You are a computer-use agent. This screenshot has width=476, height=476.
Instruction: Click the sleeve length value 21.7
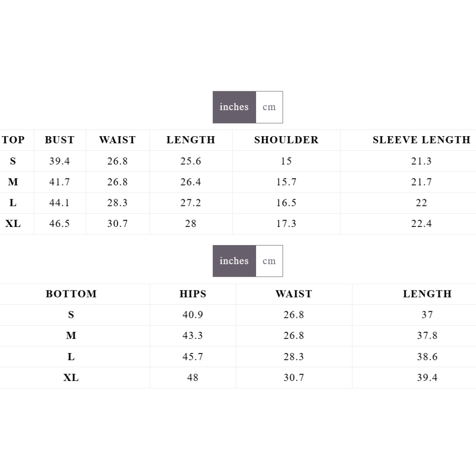point(421,182)
